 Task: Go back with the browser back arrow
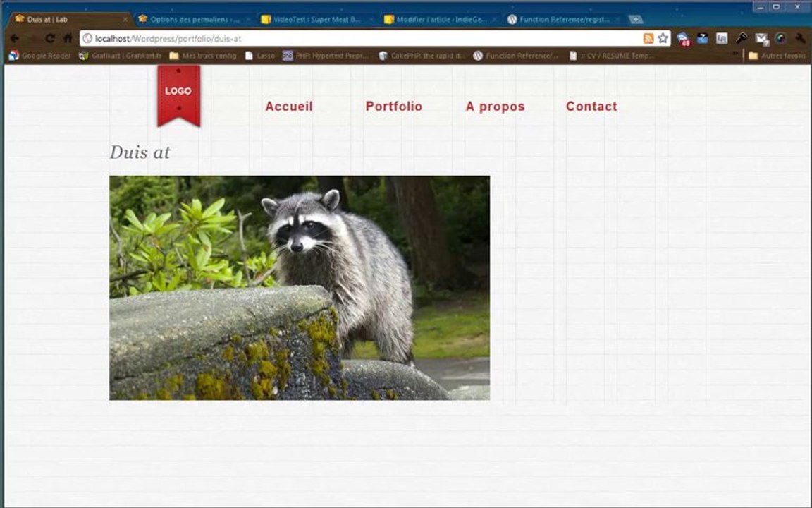15,38
